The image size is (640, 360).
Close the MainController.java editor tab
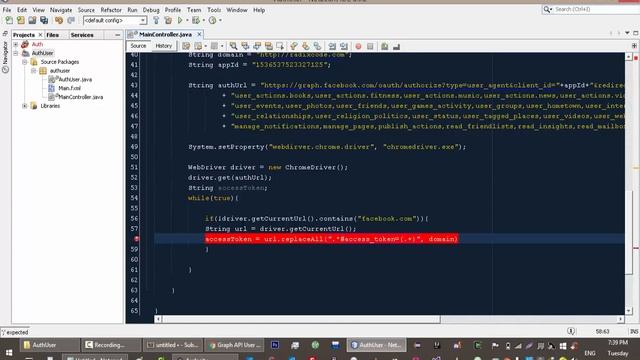[x=199, y=34]
